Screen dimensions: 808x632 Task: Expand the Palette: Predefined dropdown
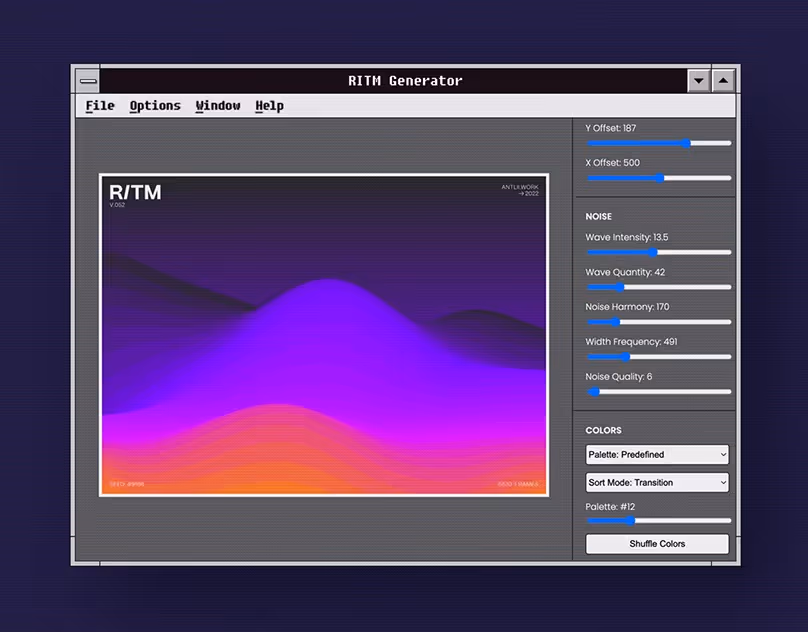point(657,455)
